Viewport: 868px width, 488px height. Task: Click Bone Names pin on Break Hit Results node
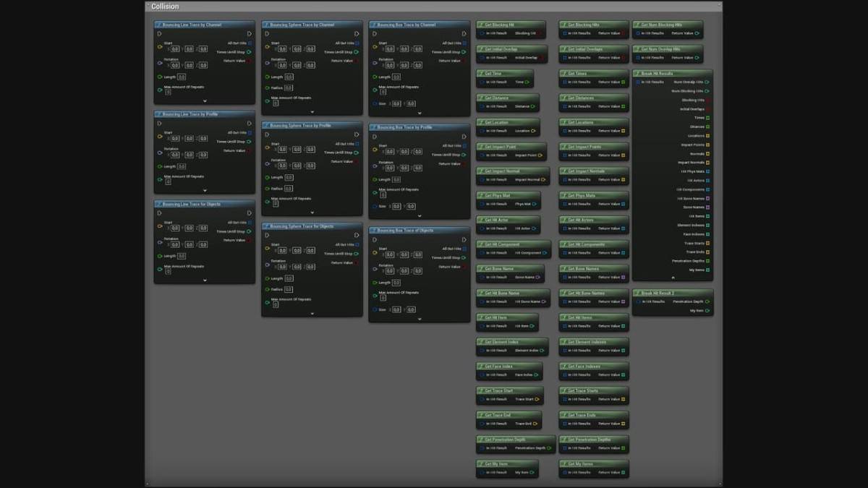(x=707, y=207)
